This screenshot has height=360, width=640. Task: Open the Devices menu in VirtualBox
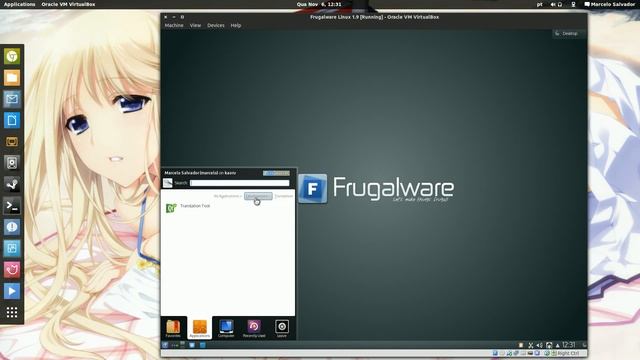coord(216,25)
